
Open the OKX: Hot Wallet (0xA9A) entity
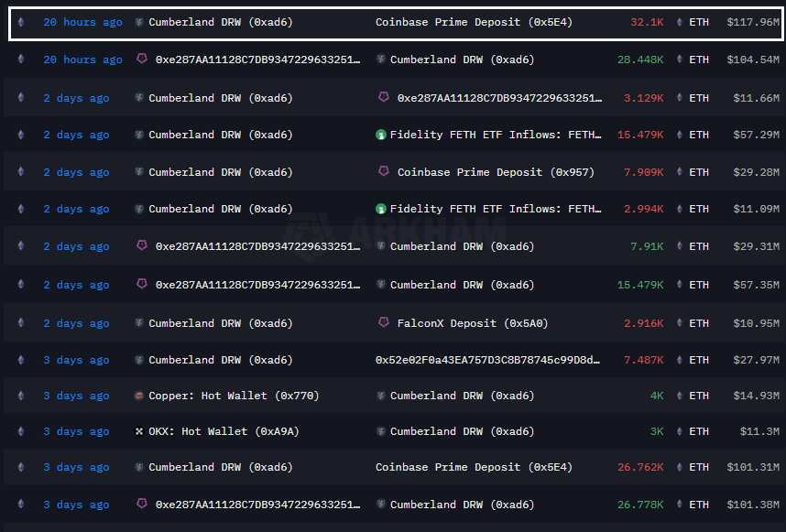tap(224, 431)
